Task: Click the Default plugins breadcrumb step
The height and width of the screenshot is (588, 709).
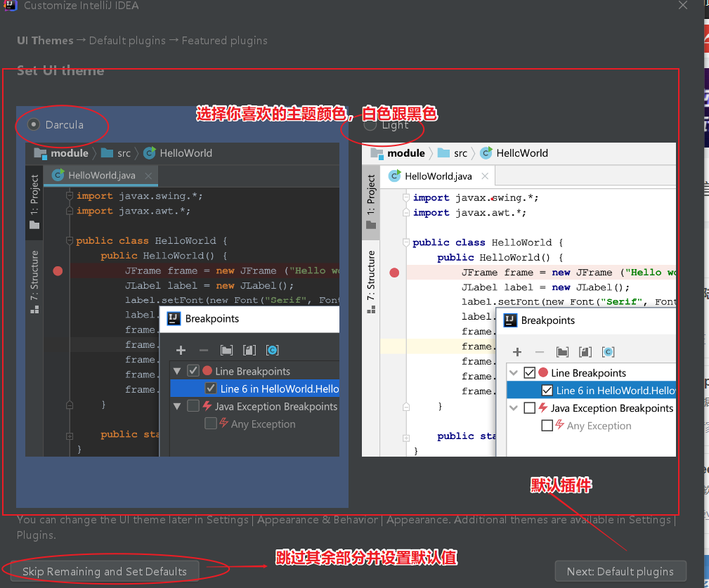Action: [127, 41]
